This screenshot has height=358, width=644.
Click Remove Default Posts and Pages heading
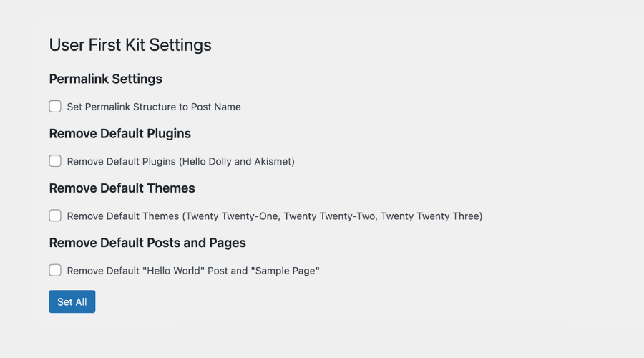(x=147, y=243)
